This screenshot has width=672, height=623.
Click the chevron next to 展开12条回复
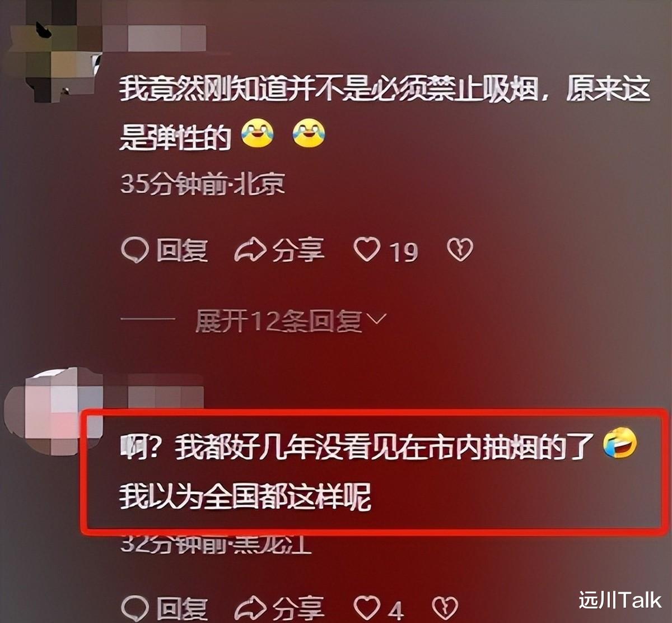[379, 319]
